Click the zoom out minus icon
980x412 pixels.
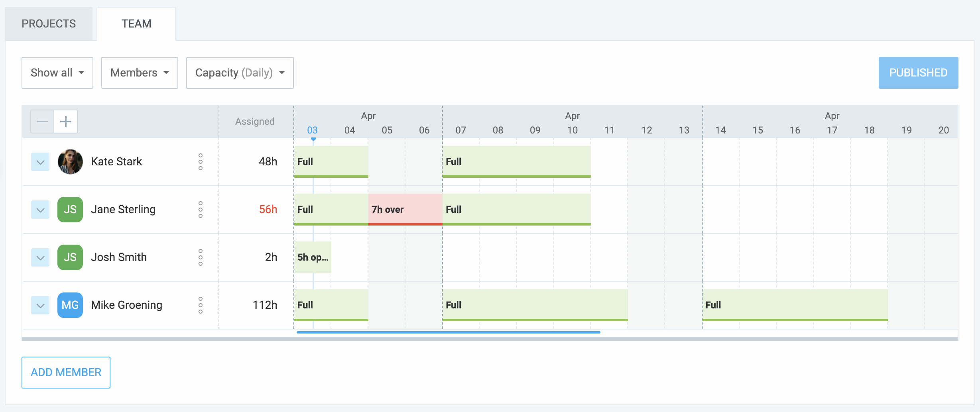coord(41,121)
